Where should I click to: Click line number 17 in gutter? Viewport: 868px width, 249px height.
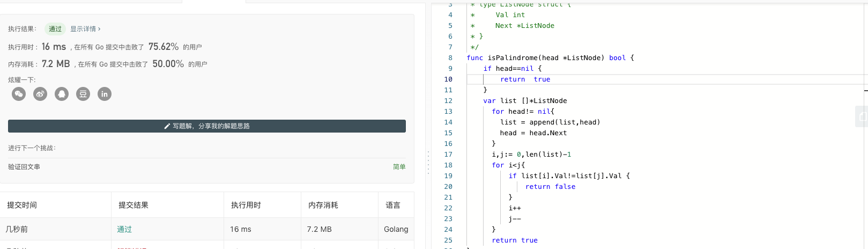point(448,155)
